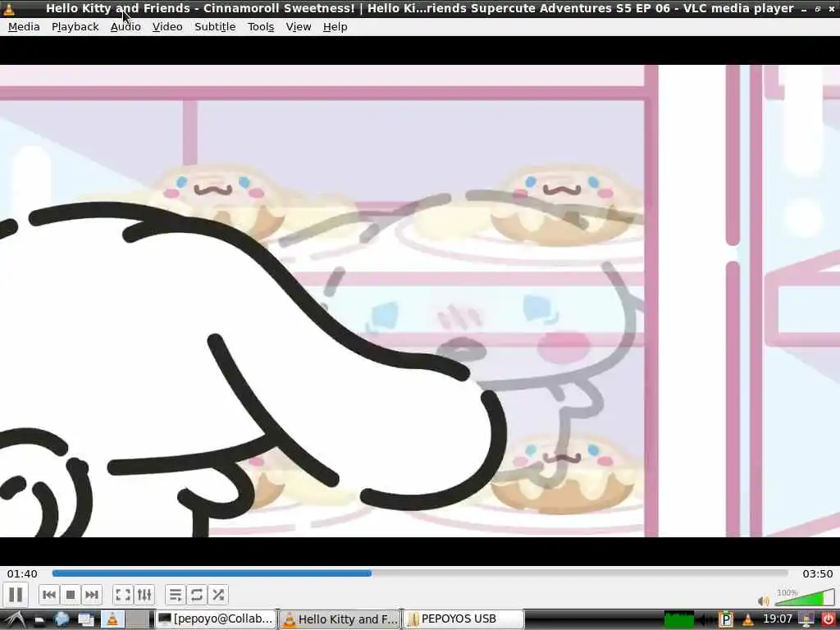Open the VLC cone window menu in title bar
Viewport: 840px width, 630px height.
[x=9, y=8]
